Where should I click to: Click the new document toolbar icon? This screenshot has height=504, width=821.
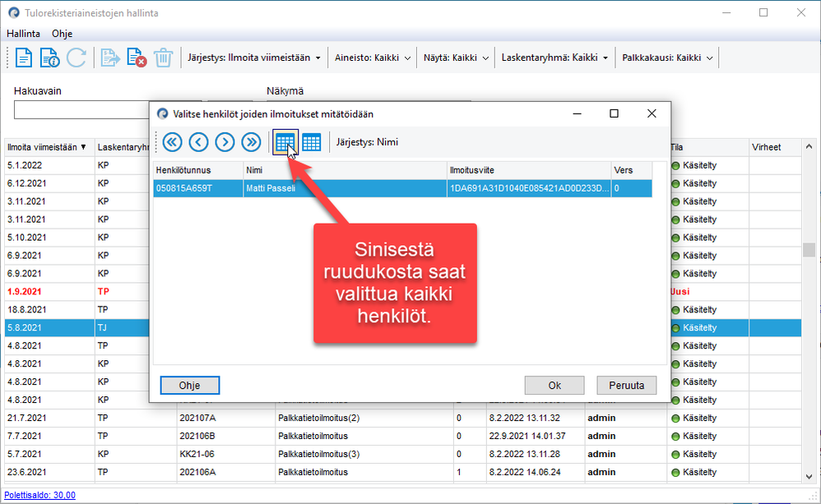point(24,58)
